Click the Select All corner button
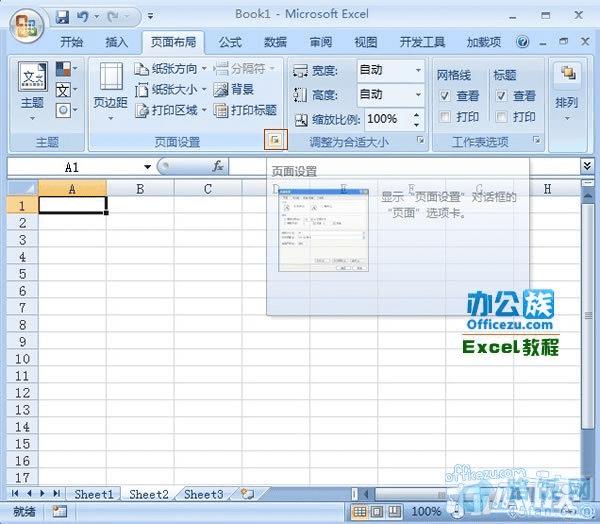Viewport: 600px width, 524px height. click(22, 188)
